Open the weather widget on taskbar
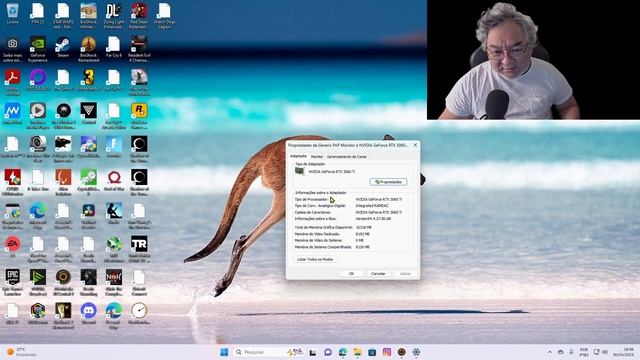Screen dimensions: 640x360 22,352
